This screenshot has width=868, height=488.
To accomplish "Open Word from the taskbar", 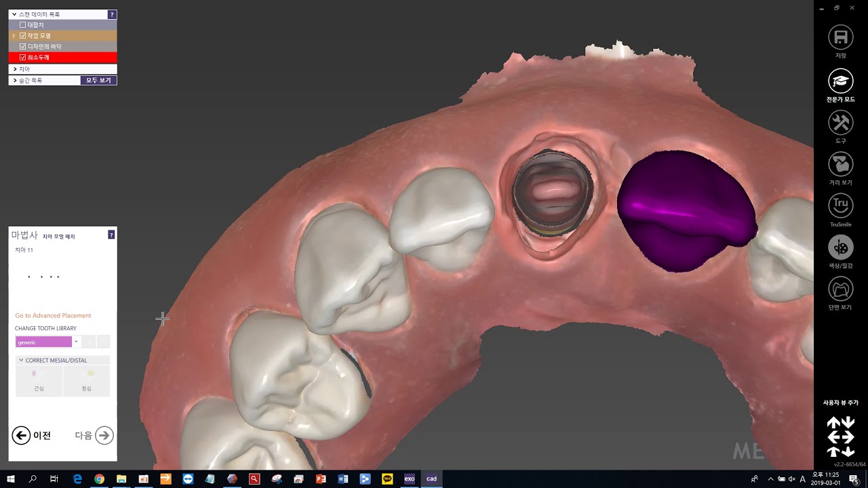I will (x=343, y=479).
